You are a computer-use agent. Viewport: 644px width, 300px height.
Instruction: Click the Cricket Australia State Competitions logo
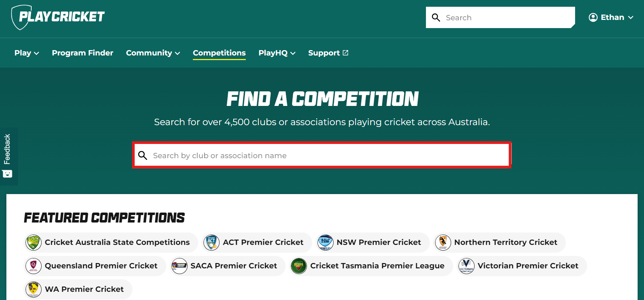34,242
